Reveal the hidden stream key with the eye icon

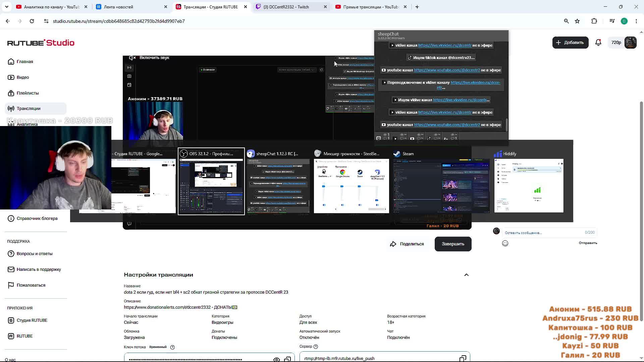pos(276,359)
